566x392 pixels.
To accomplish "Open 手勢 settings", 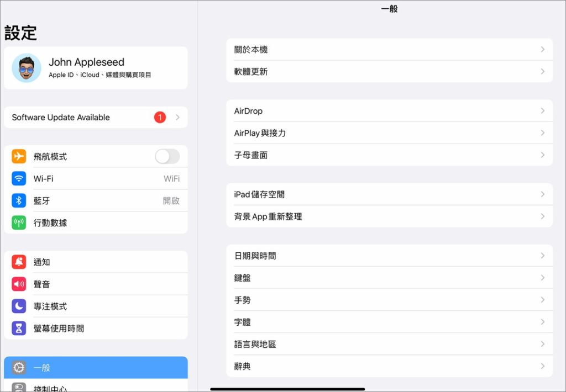I will coord(390,300).
